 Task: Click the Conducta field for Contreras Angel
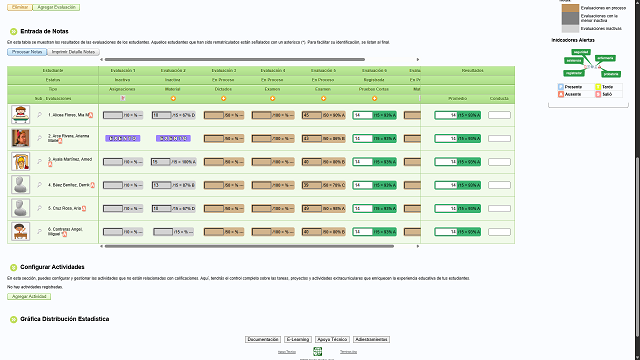tap(499, 232)
